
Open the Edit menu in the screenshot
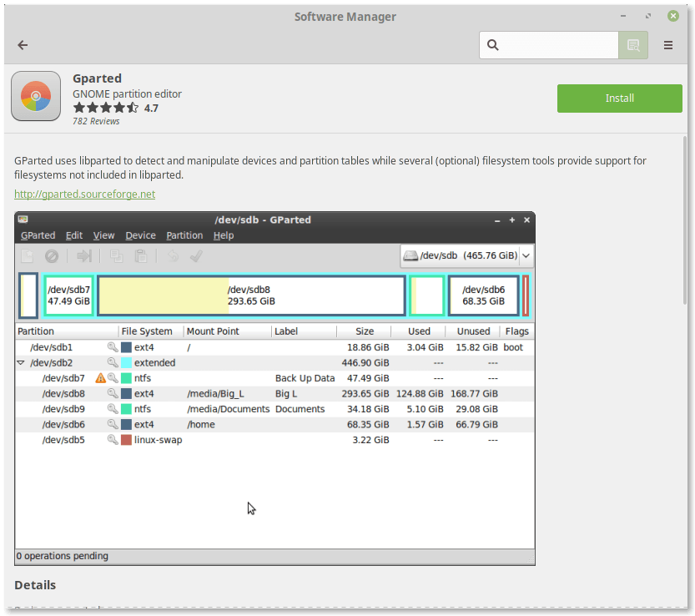click(74, 235)
